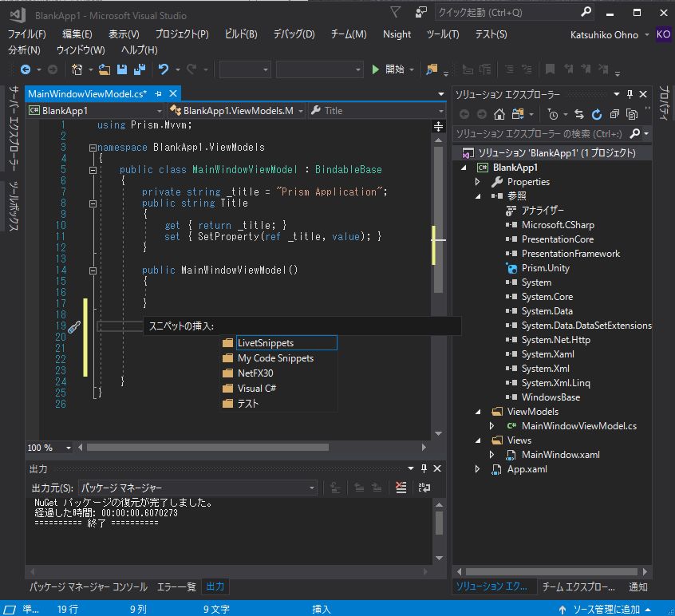
Task: Switch to チーム エクスプローラー tab
Action: pos(578,586)
